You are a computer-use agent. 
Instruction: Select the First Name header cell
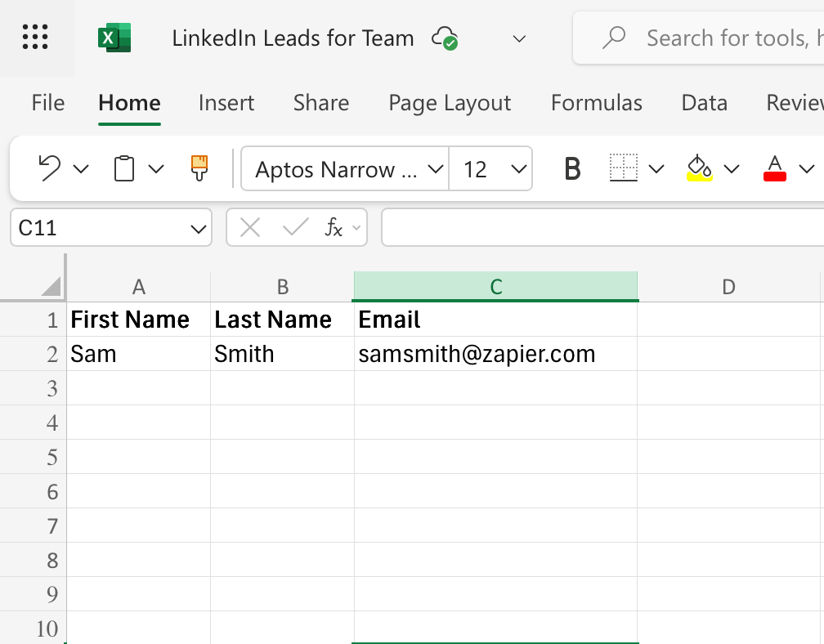click(x=139, y=320)
